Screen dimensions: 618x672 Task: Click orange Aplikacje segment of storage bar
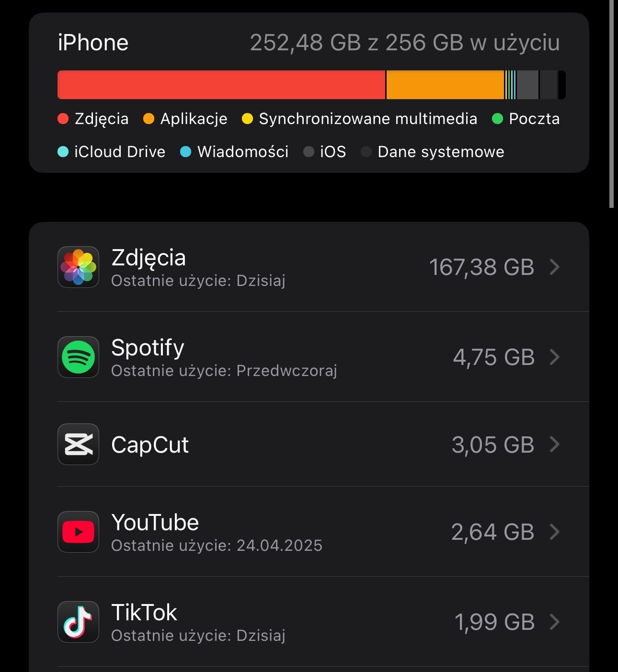445,85
